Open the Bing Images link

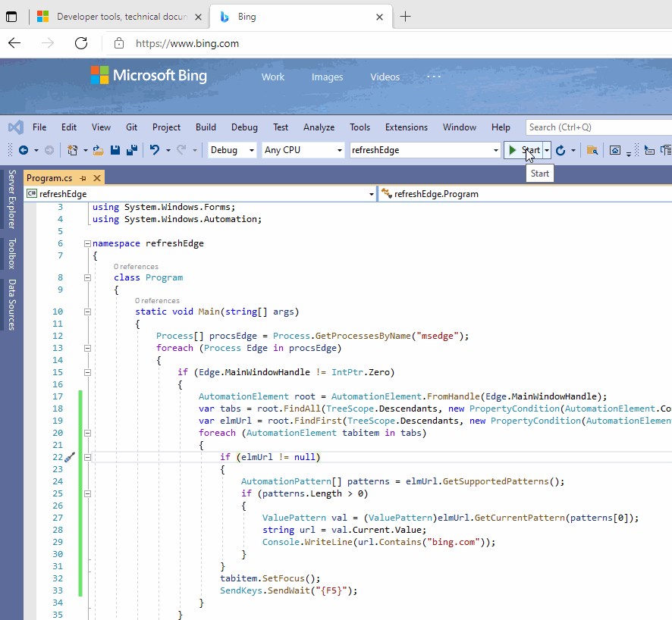[327, 77]
